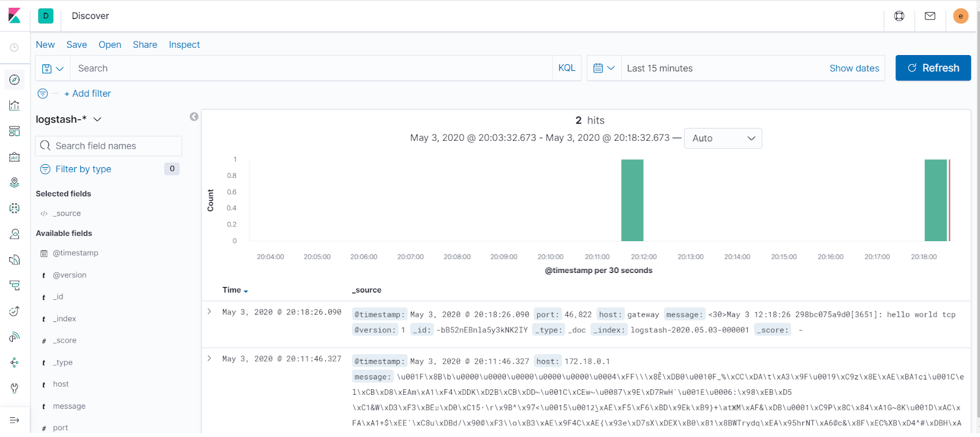
Task: Open the Auto interval dropdown
Action: click(723, 138)
